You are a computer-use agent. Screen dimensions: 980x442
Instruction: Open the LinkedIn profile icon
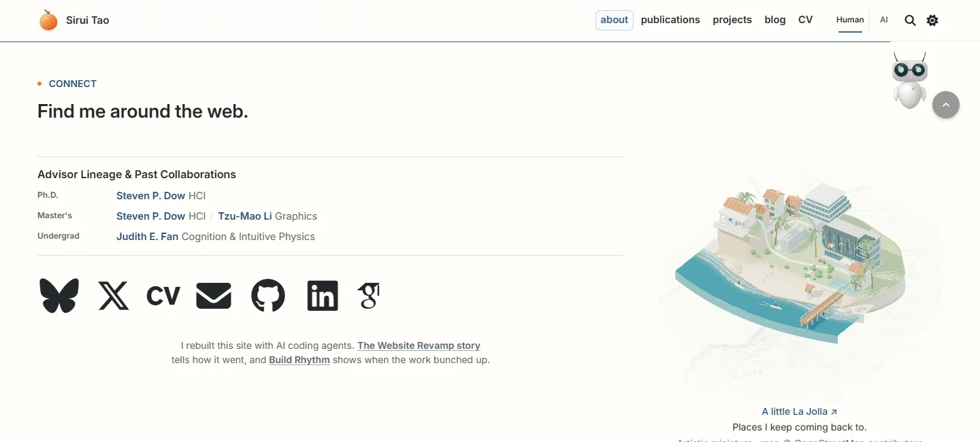point(323,296)
